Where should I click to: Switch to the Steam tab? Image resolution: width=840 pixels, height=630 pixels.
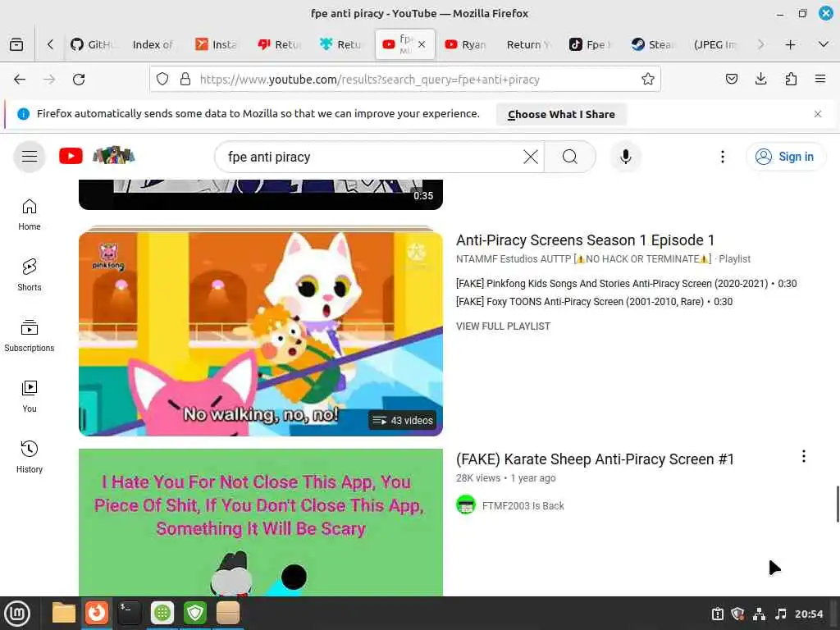tap(652, 44)
